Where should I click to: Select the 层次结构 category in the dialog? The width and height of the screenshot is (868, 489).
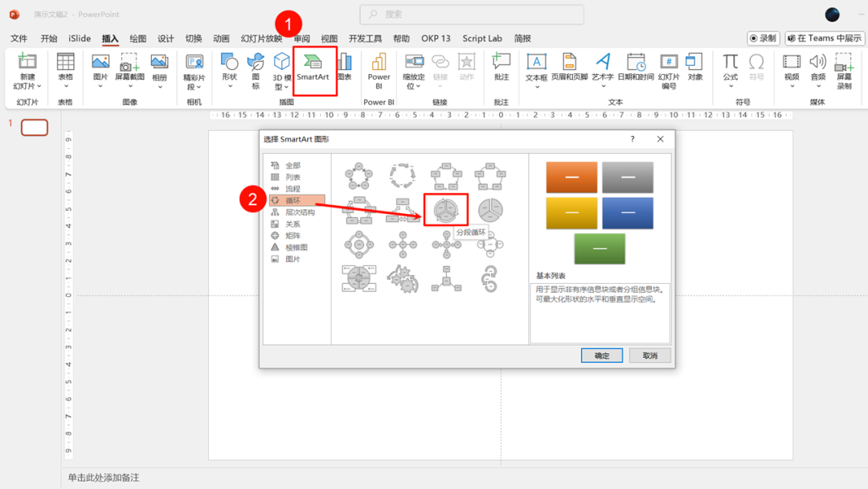pos(300,212)
